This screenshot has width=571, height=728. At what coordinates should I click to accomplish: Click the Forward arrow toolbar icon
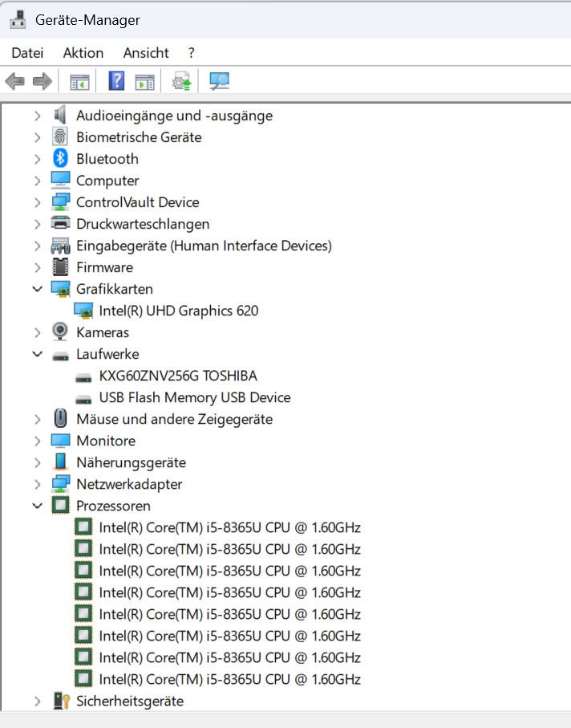click(43, 81)
